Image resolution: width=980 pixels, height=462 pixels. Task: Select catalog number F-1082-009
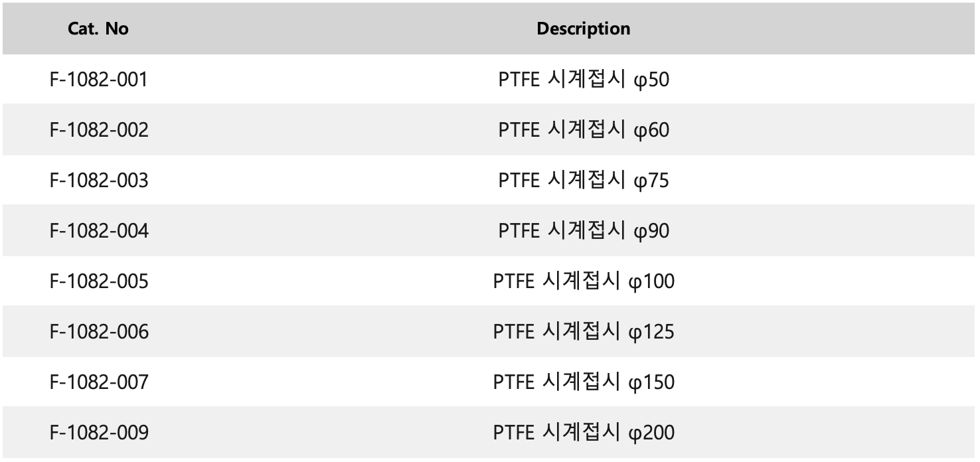tap(99, 433)
